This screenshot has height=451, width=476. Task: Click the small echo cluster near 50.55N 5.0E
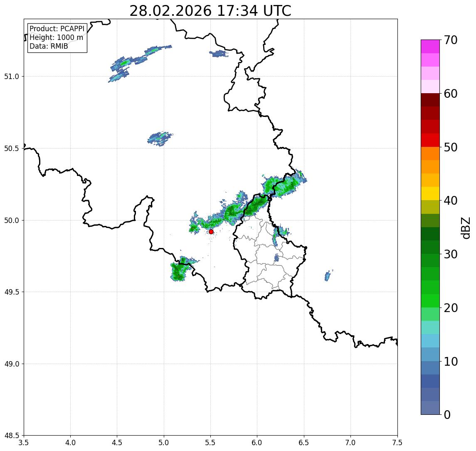[160, 139]
